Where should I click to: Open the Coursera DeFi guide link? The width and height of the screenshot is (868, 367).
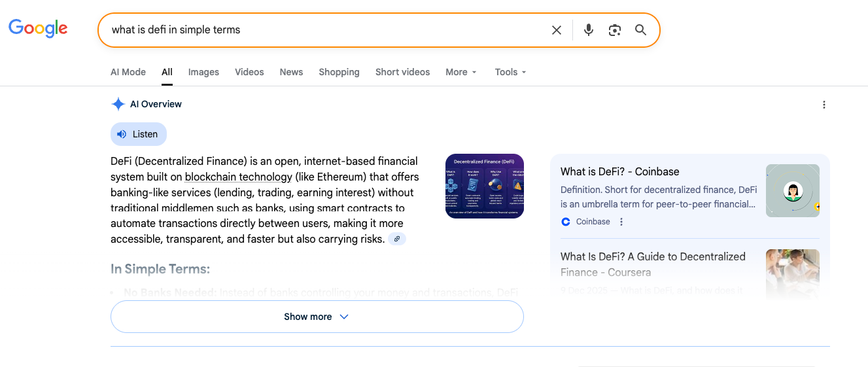click(653, 264)
